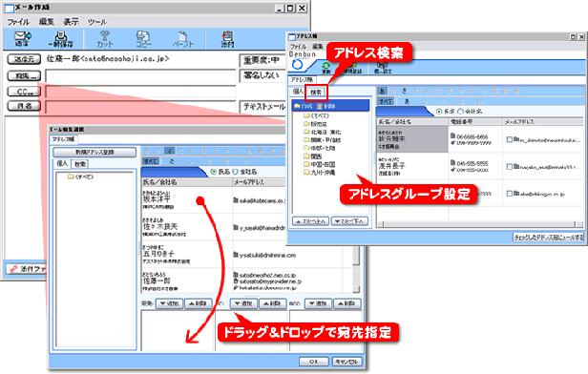Click the 削除 trash icon above group tree
The width and height of the screenshot is (588, 374).
325,106
